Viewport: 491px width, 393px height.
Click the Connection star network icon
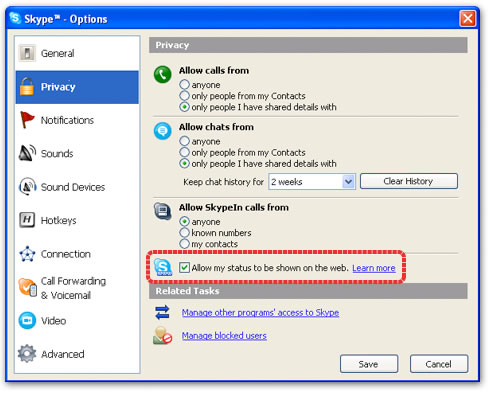[x=27, y=254]
